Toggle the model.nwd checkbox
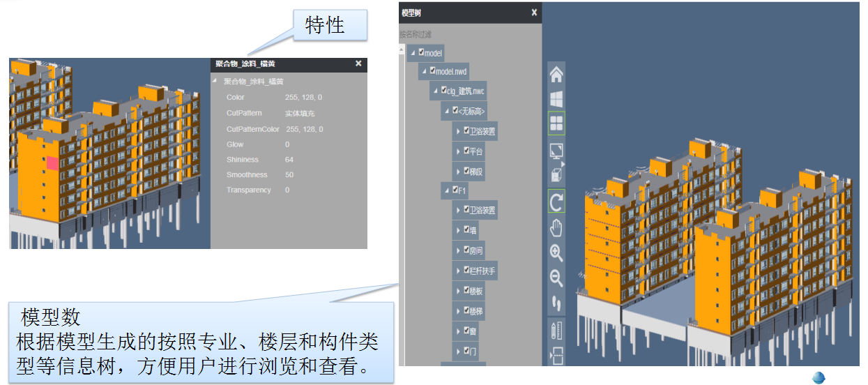The image size is (868, 385). (432, 70)
